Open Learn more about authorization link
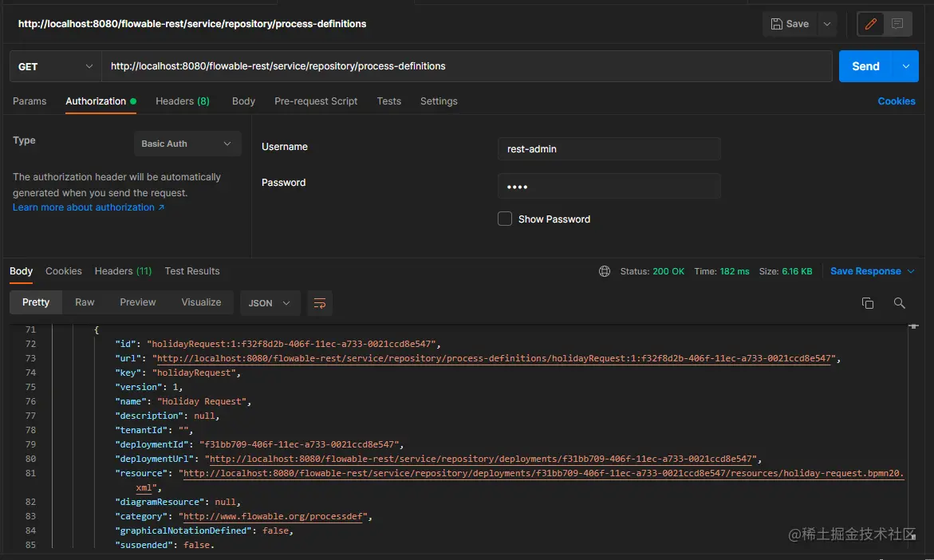 89,207
